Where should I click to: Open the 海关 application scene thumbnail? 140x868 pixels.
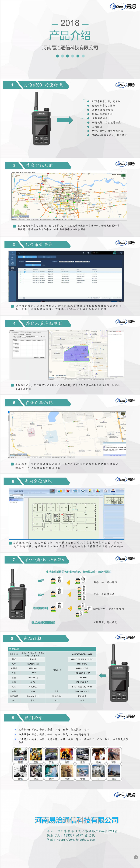click(x=98, y=756)
